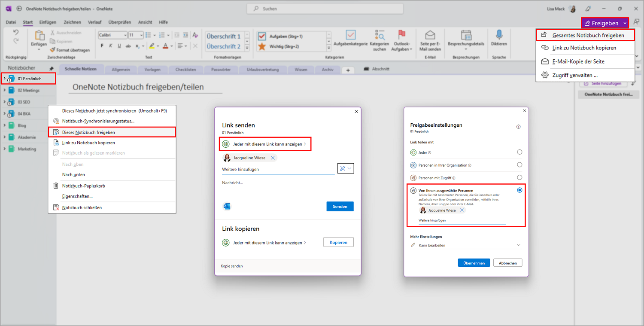Click the pen icon beside the Lisa Mack profile picture
The width and height of the screenshot is (644, 326).
click(588, 9)
